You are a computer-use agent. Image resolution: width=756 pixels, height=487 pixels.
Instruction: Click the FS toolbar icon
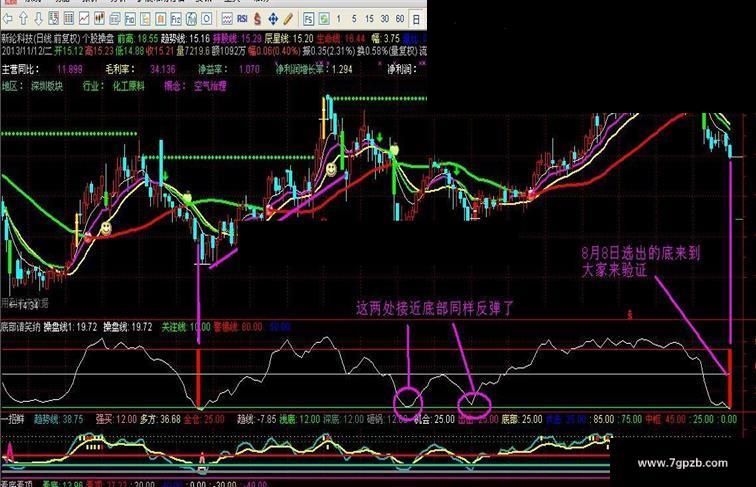pos(309,19)
